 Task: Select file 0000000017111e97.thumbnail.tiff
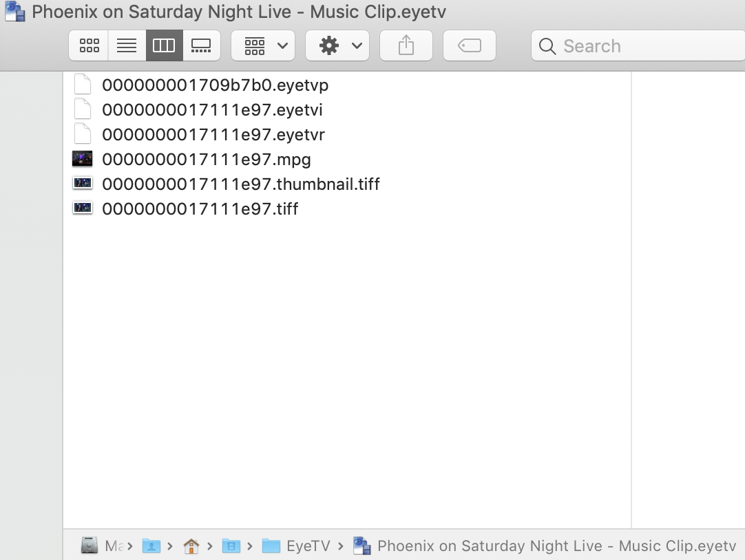[241, 184]
